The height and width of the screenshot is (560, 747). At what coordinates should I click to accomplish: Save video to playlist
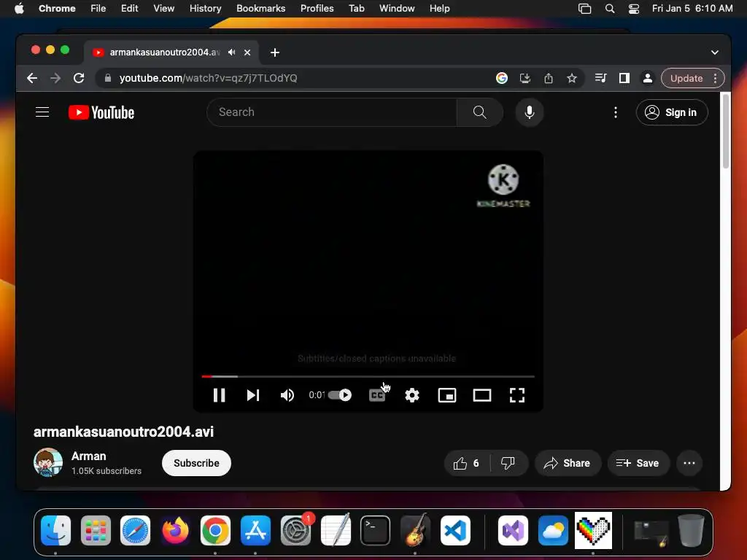(x=638, y=463)
